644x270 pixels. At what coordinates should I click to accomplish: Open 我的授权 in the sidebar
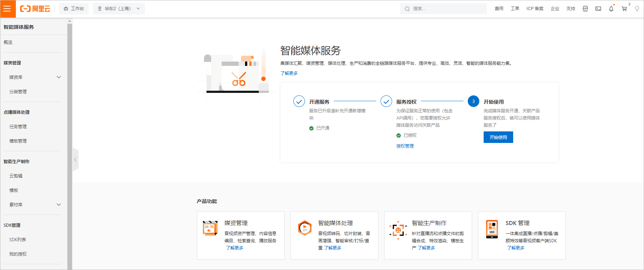pyautogui.click(x=18, y=254)
